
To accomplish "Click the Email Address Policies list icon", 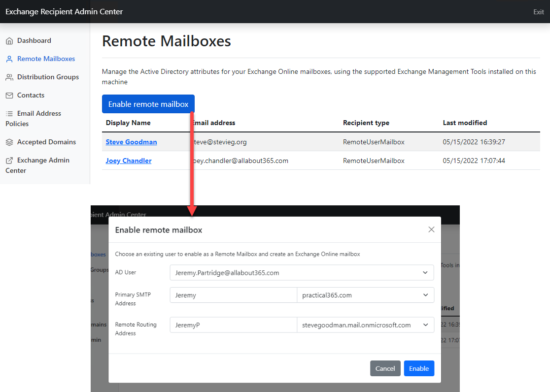I will click(10, 113).
